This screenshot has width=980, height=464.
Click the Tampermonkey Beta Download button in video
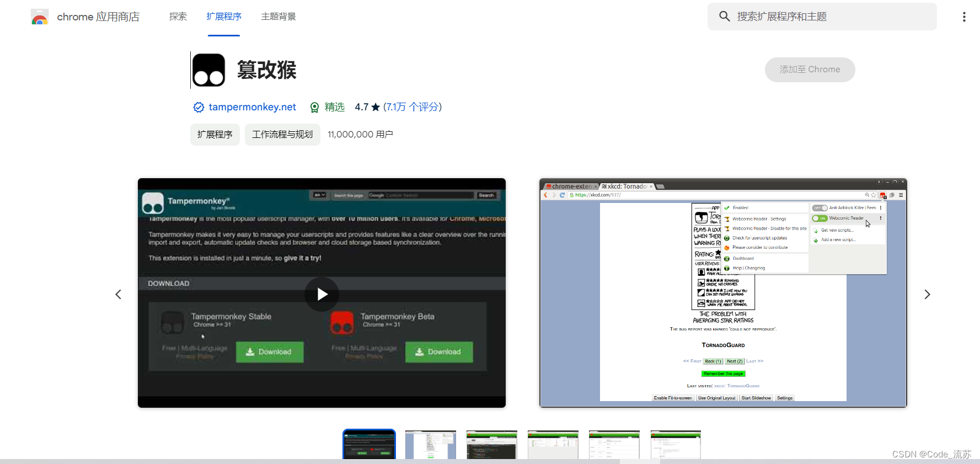(439, 352)
